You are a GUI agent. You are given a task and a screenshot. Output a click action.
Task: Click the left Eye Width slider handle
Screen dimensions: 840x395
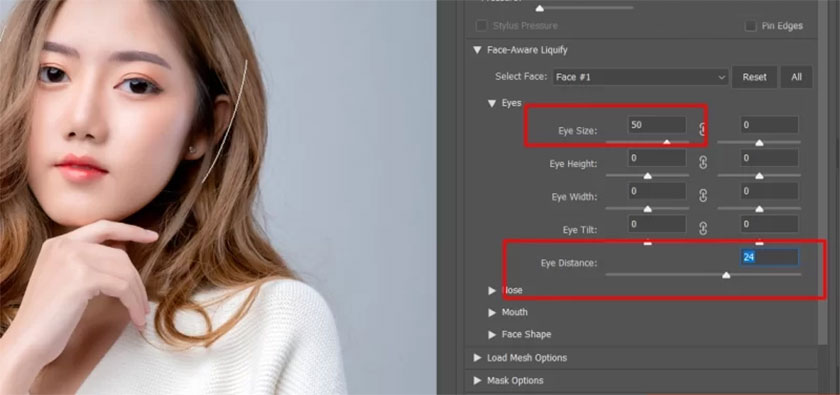click(648, 208)
